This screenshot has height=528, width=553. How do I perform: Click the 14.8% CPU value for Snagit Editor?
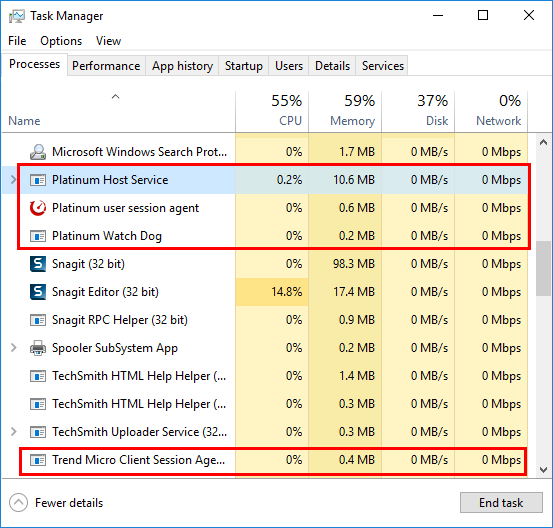(286, 292)
